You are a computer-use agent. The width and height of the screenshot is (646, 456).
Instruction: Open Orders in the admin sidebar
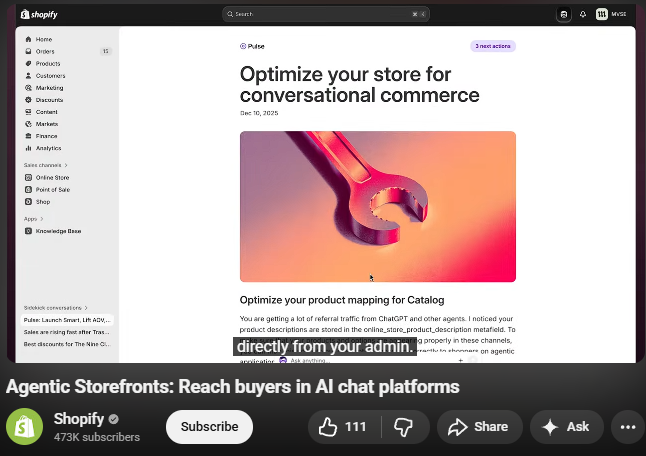pyautogui.click(x=45, y=51)
